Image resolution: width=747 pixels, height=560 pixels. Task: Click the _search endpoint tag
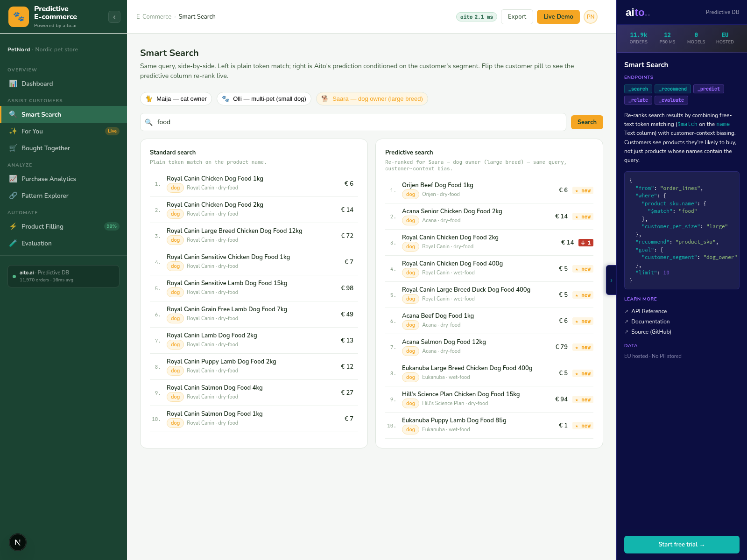[638, 89]
